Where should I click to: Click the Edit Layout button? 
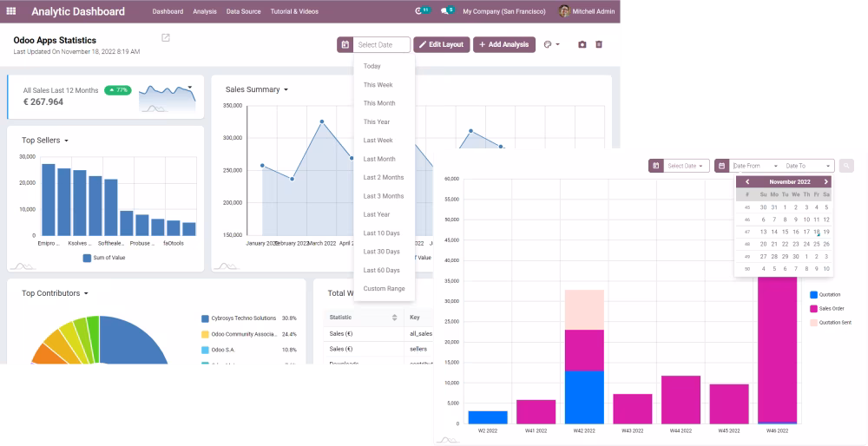click(442, 45)
